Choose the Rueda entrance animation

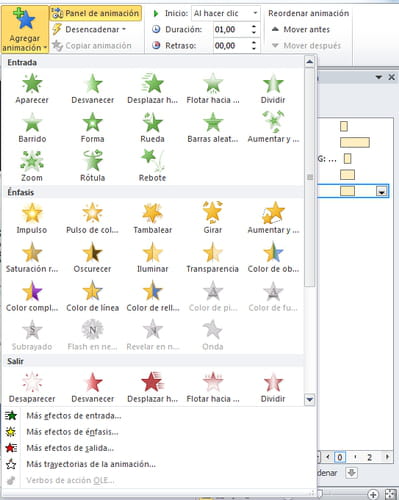pyautogui.click(x=152, y=127)
